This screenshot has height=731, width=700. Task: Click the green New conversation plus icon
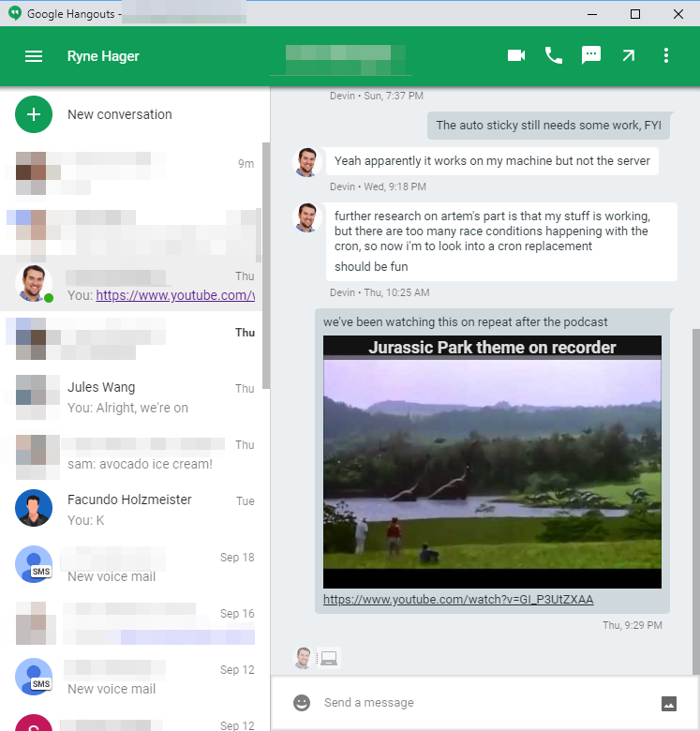click(x=34, y=114)
